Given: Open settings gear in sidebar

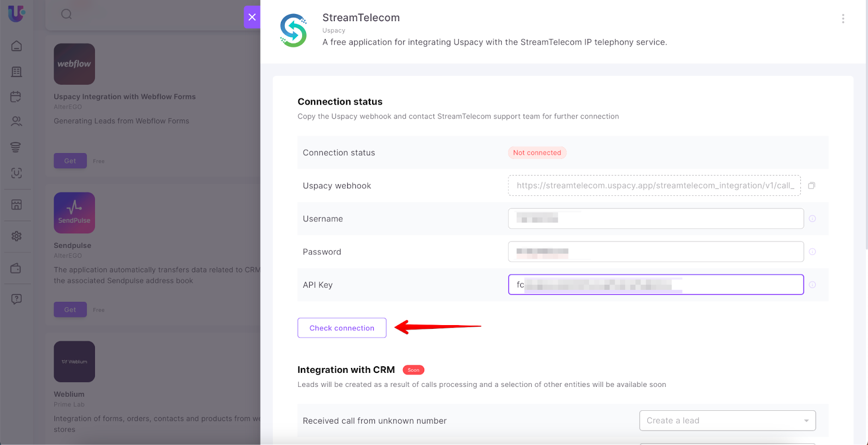Looking at the screenshot, I should point(16,236).
